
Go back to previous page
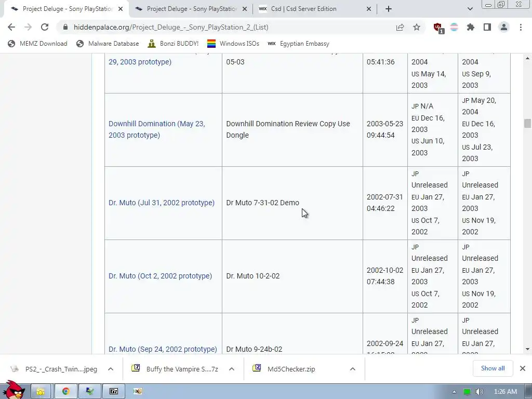tap(11, 27)
